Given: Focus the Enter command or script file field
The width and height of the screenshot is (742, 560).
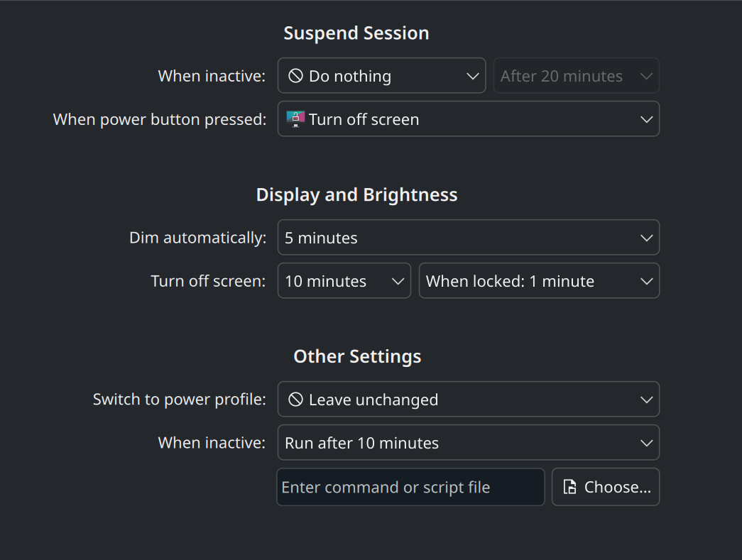Looking at the screenshot, I should pyautogui.click(x=410, y=487).
